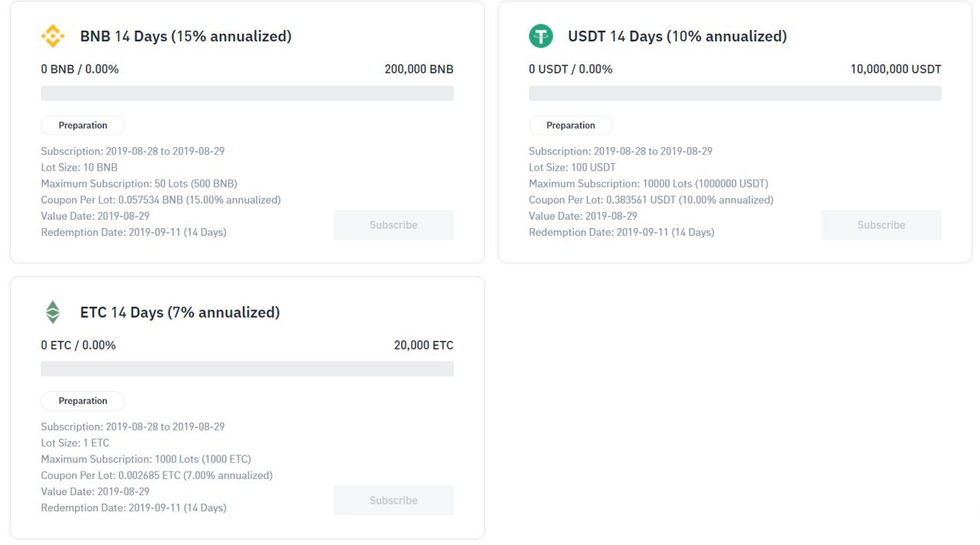Screen dimensions: 980x545
Task: Open the BNB 14 Days (15% annualized) title
Action: pos(186,36)
